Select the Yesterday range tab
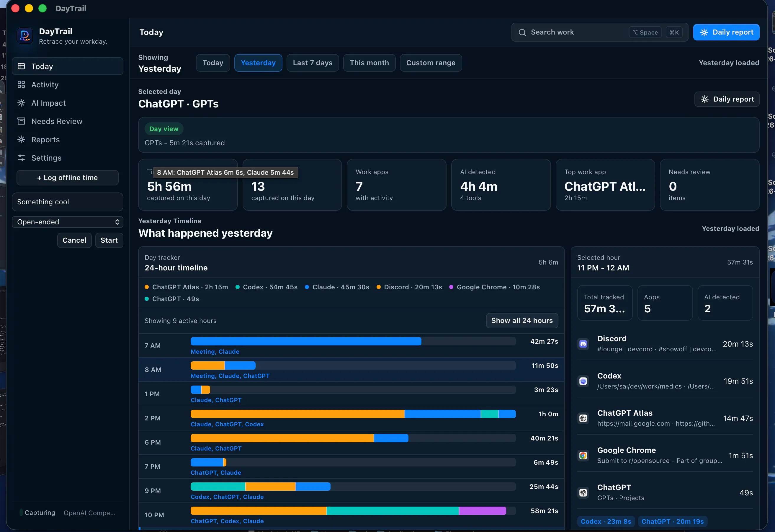This screenshot has height=532, width=775. 258,63
